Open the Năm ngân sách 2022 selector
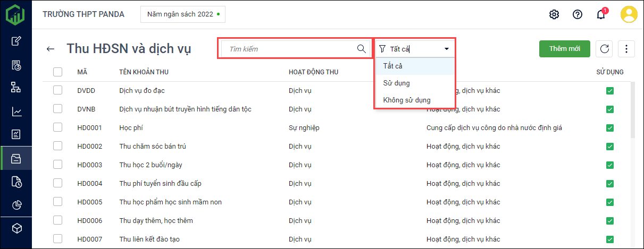The image size is (644, 249). 182,14
